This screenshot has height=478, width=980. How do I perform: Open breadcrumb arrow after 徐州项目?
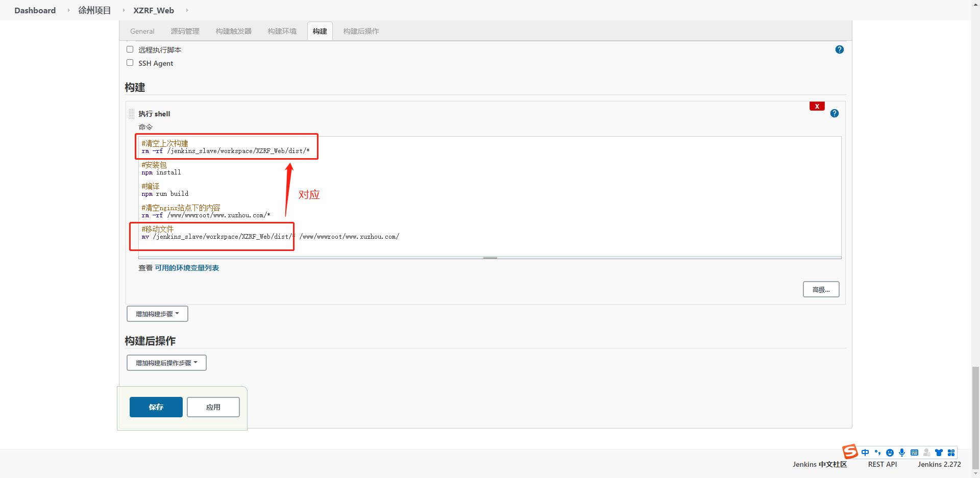123,10
